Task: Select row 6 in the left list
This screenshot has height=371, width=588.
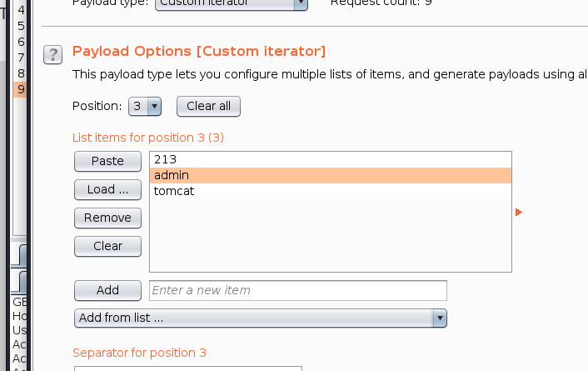Action: [20, 42]
